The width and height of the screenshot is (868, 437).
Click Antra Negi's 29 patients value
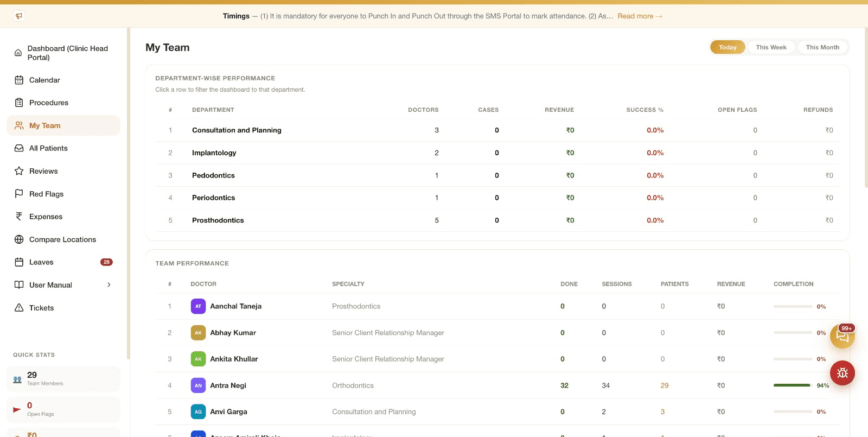point(665,385)
